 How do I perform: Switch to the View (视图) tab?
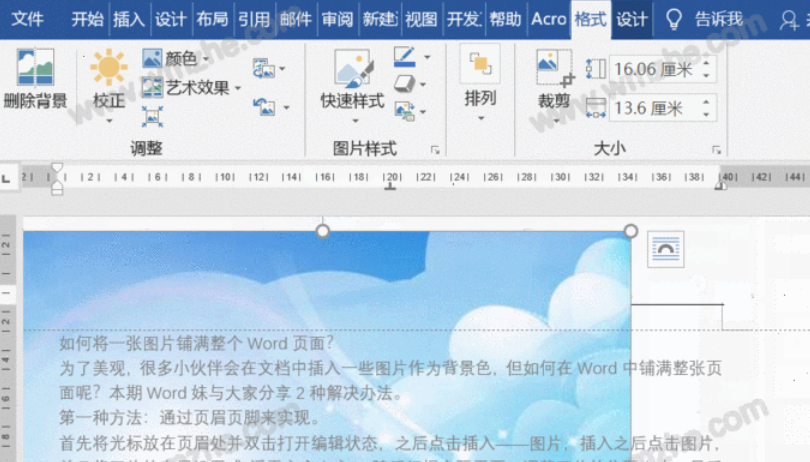(x=421, y=20)
